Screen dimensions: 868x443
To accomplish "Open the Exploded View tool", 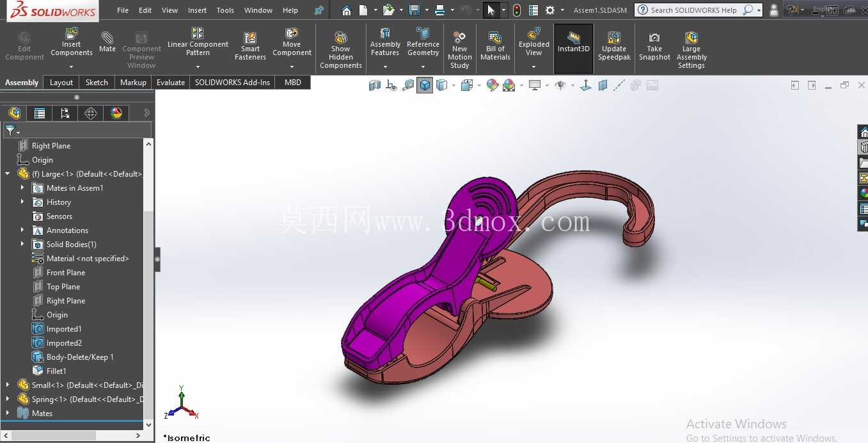I will [534, 42].
